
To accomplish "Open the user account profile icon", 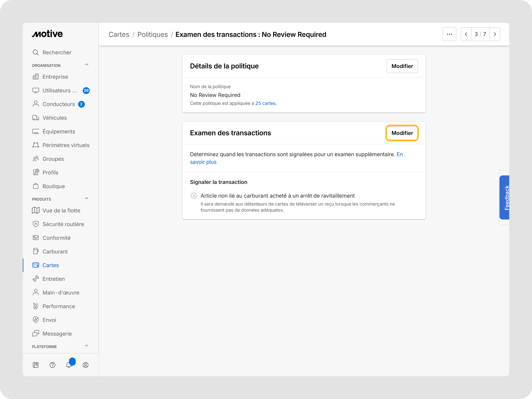I will point(86,365).
